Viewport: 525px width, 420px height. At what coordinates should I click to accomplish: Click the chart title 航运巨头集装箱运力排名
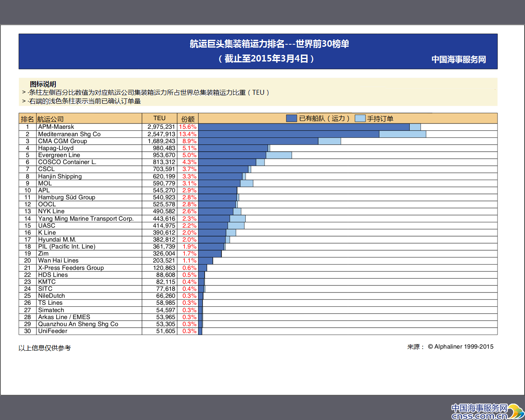[x=269, y=44]
